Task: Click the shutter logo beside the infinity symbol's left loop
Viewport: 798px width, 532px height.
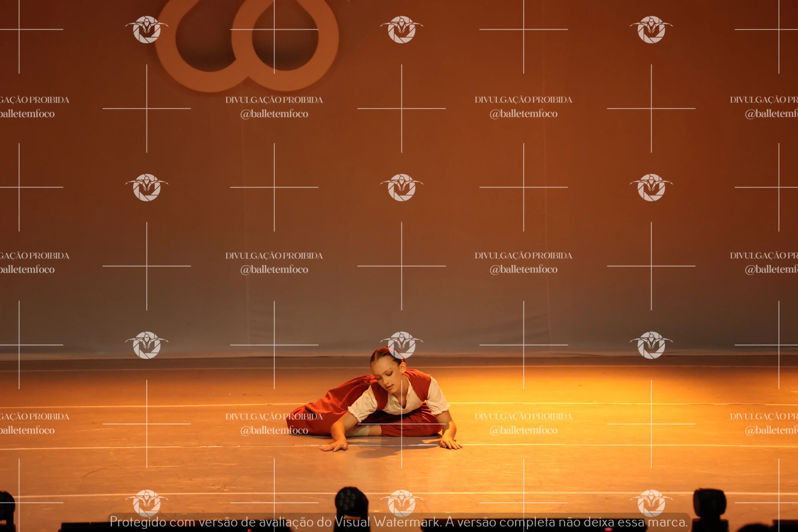Action: (x=147, y=29)
